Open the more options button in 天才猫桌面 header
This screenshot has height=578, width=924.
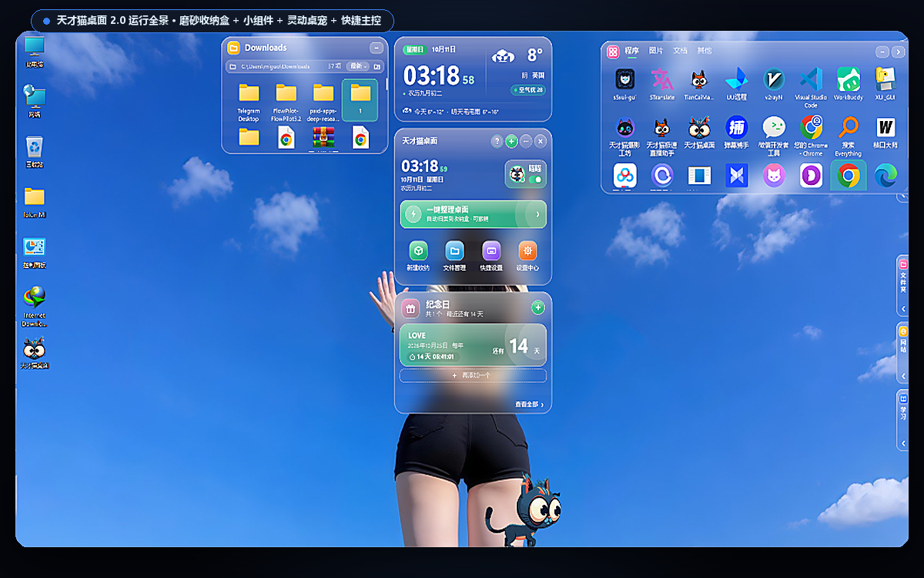coord(526,142)
